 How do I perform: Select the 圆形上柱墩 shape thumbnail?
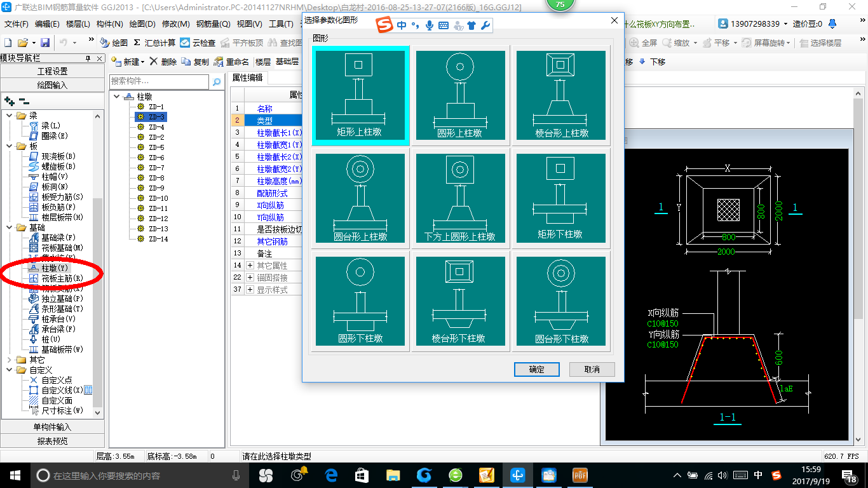460,95
